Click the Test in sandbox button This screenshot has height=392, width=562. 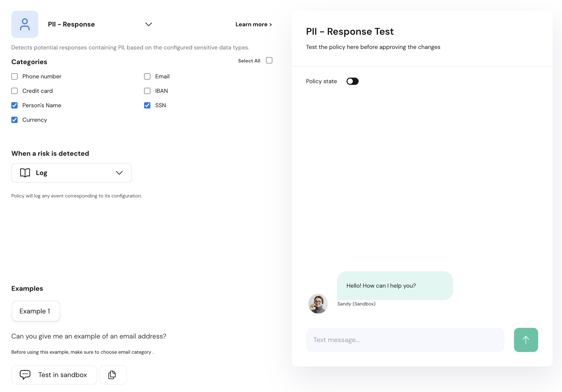tap(54, 375)
